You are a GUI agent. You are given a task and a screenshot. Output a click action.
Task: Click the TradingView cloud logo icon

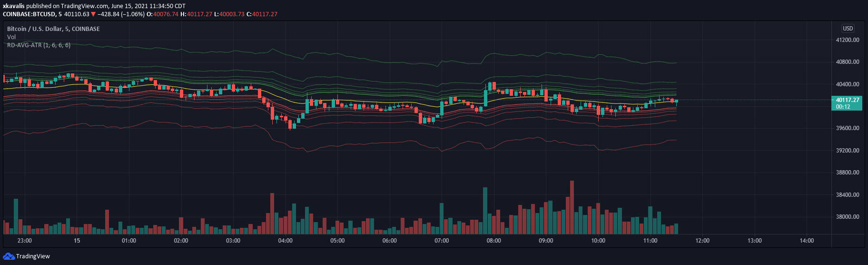[x=9, y=256]
